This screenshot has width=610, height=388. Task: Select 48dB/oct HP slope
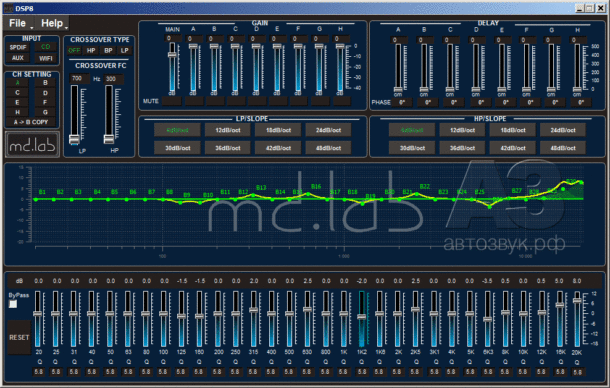point(563,148)
